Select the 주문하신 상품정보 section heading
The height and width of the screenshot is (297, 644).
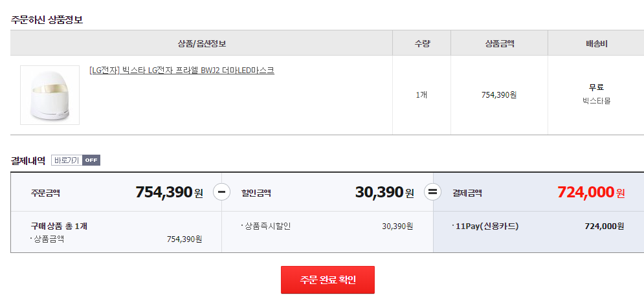47,19
